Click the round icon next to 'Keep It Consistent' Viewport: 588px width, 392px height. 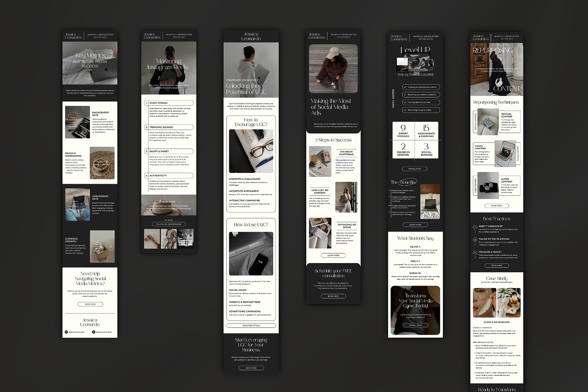click(x=475, y=227)
